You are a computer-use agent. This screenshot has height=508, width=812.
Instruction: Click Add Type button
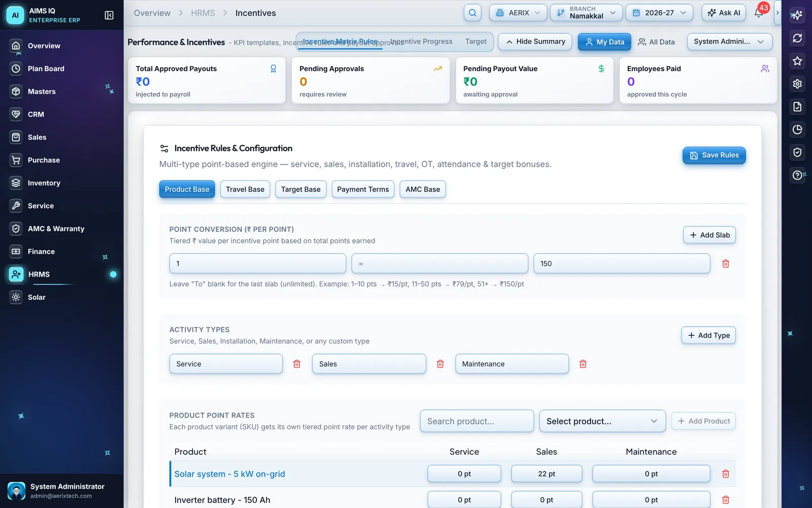tap(708, 335)
